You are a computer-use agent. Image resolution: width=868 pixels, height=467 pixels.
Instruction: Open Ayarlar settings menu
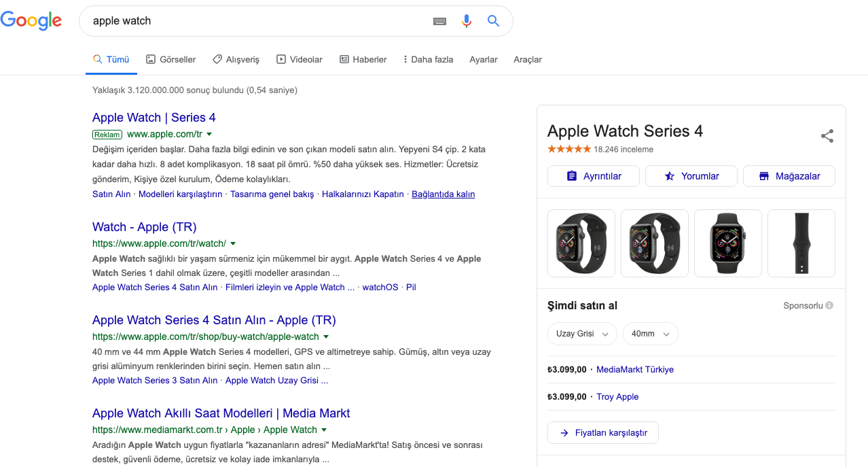tap(484, 59)
